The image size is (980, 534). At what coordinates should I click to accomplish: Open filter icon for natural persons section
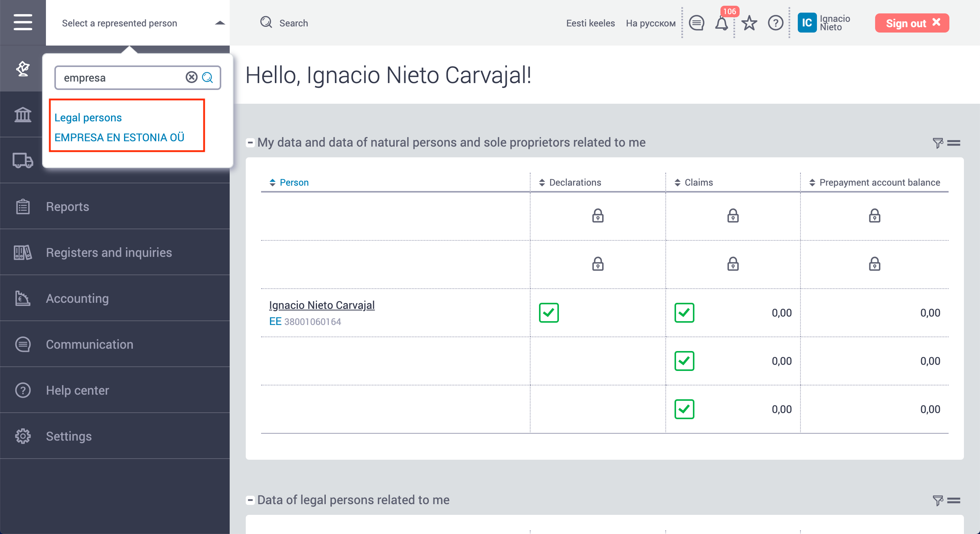938,143
